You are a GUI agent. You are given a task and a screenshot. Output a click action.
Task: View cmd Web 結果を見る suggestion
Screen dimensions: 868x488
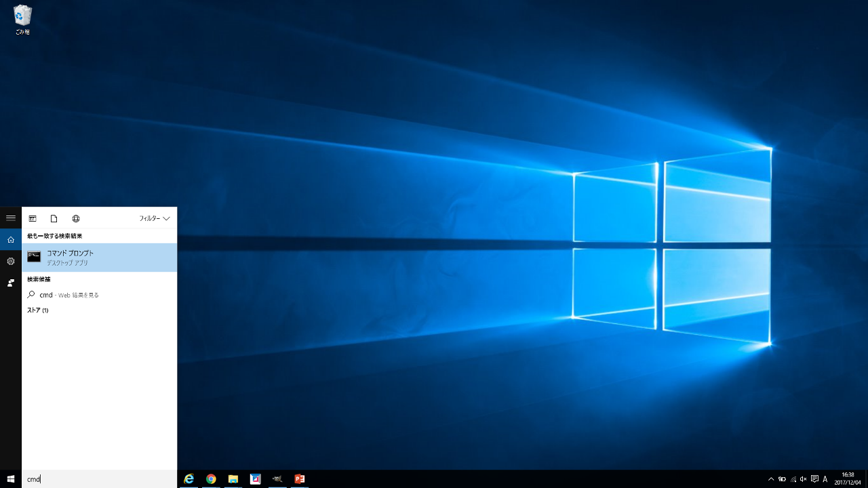[99, 295]
